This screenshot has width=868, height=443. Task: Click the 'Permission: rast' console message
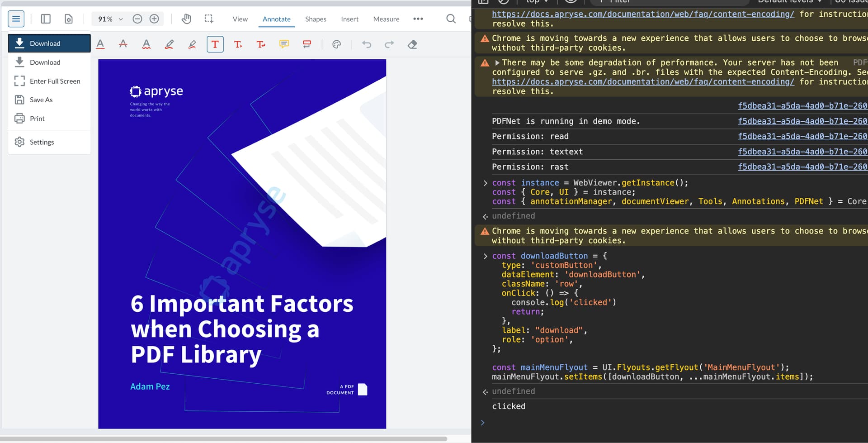pyautogui.click(x=530, y=167)
